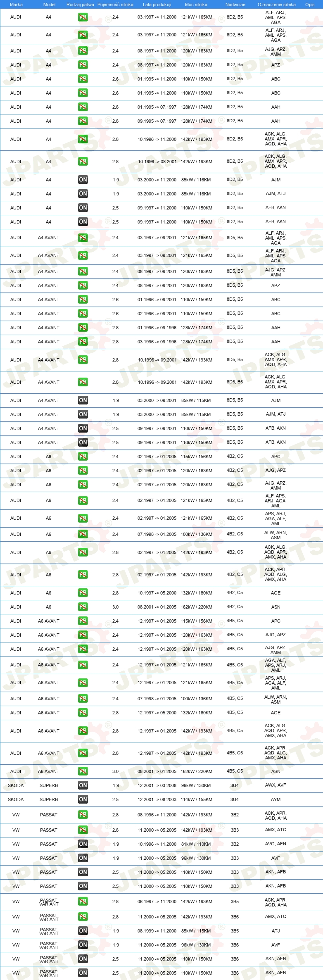Click the Lata produkcji column header

click(x=157, y=5)
